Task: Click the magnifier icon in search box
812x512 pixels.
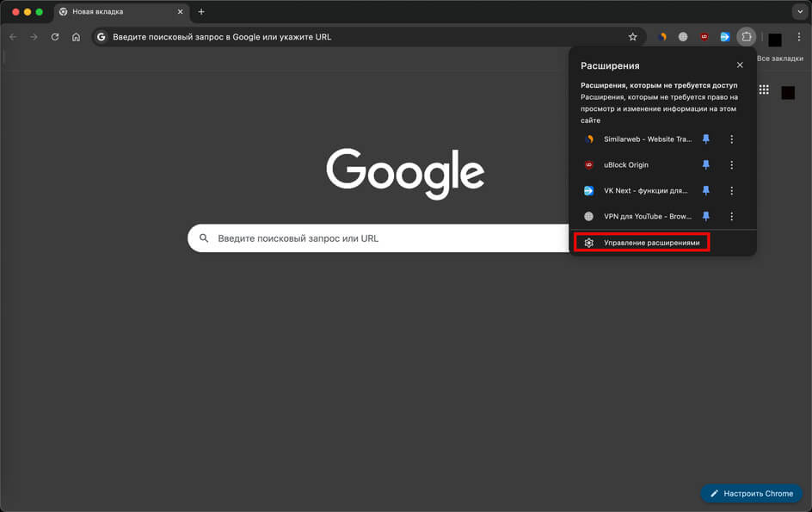Action: coord(204,238)
